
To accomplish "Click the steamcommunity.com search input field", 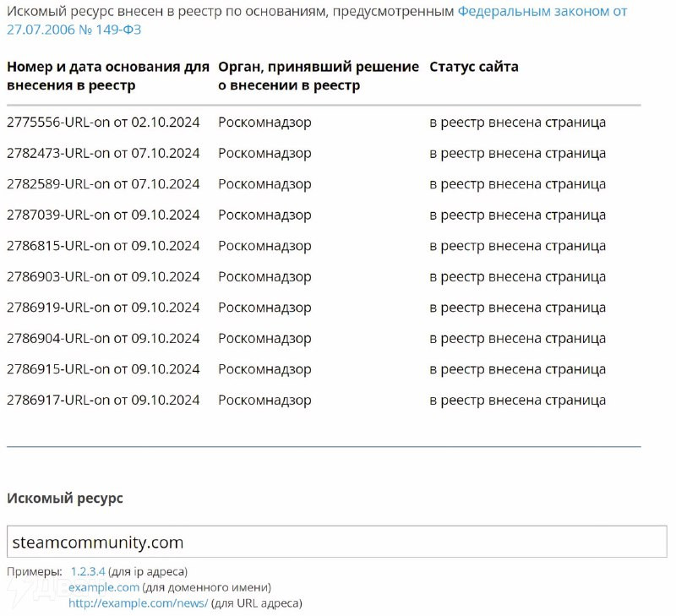I will coord(336,542).
